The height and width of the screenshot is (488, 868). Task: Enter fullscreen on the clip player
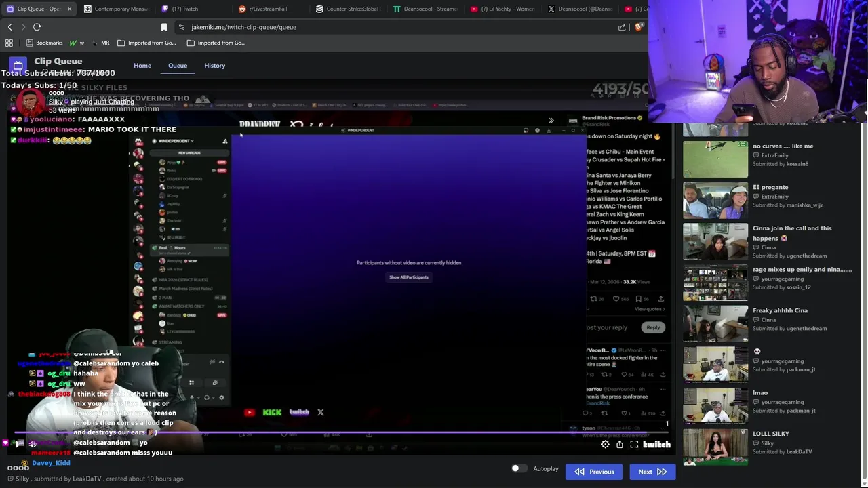(x=634, y=445)
